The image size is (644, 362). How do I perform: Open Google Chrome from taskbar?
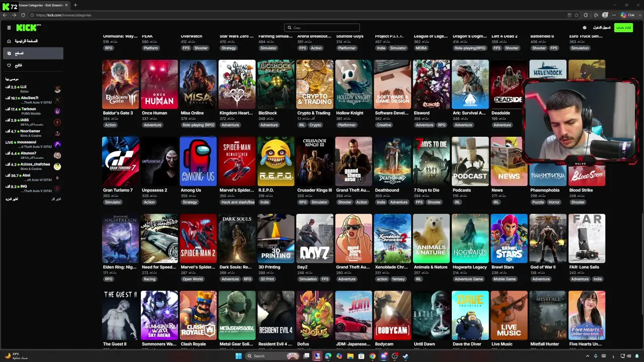click(x=372, y=356)
